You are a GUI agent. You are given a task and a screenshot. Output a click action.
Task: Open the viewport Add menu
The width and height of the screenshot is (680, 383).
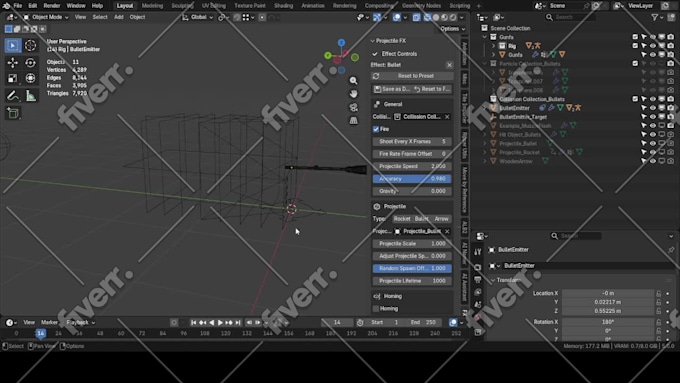[119, 17]
